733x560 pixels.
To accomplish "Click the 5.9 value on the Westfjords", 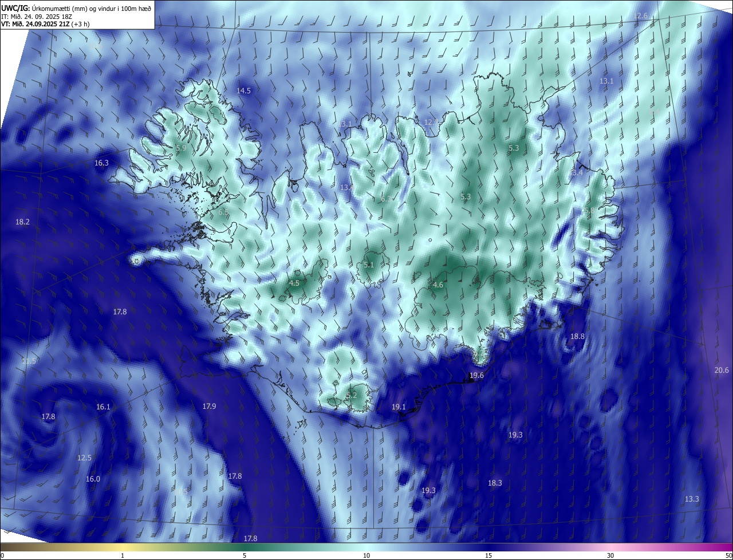I will 182,148.
